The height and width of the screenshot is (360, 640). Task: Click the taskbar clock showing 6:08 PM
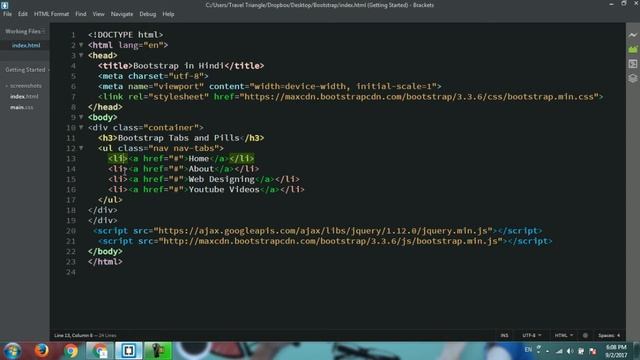[616, 351]
